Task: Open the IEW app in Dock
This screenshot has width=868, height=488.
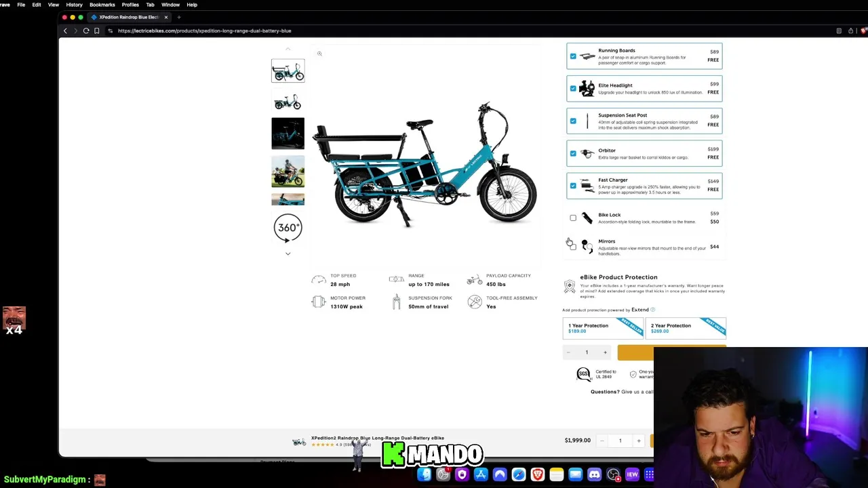Action: [632, 474]
